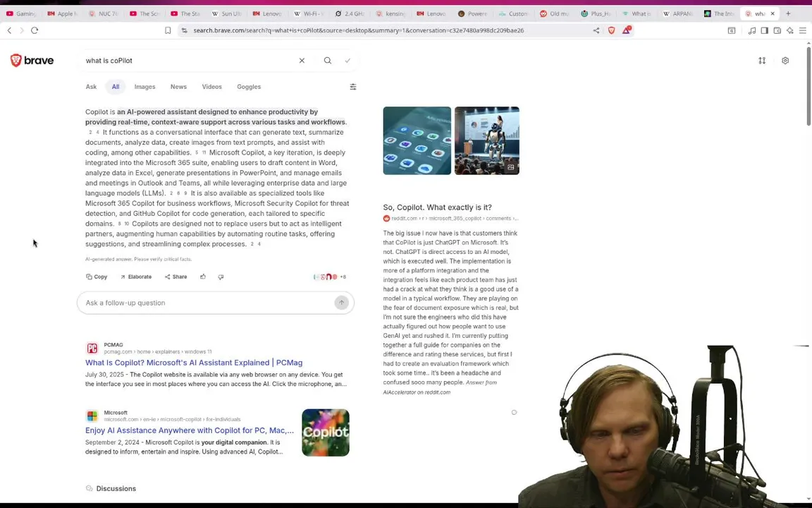Viewport: 812px width, 508px height.
Task: Select the All results tab
Action: point(116,87)
